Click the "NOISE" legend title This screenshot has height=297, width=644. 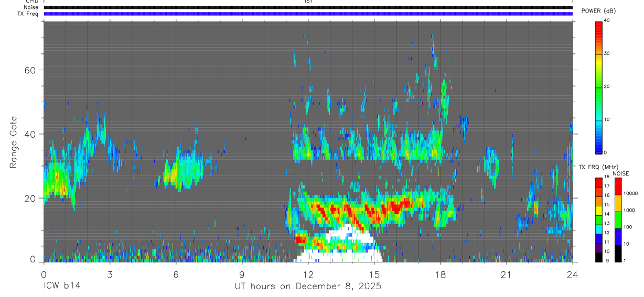click(x=620, y=174)
